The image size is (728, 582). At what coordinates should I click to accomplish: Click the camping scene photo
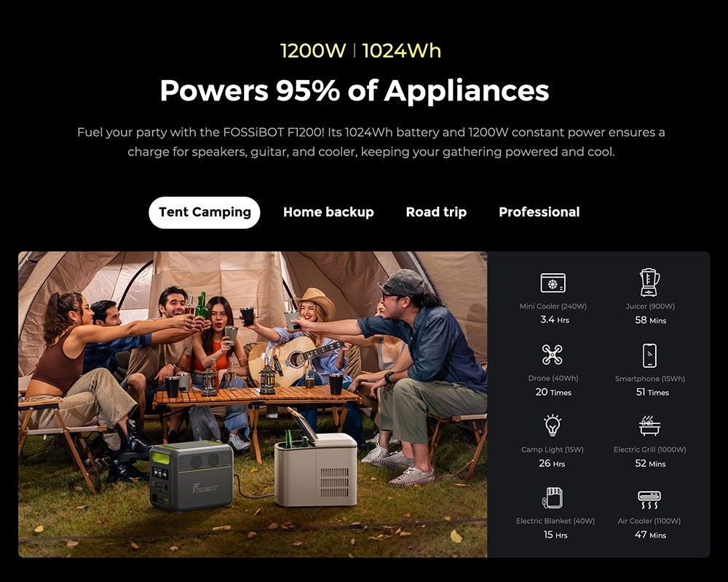(253, 404)
